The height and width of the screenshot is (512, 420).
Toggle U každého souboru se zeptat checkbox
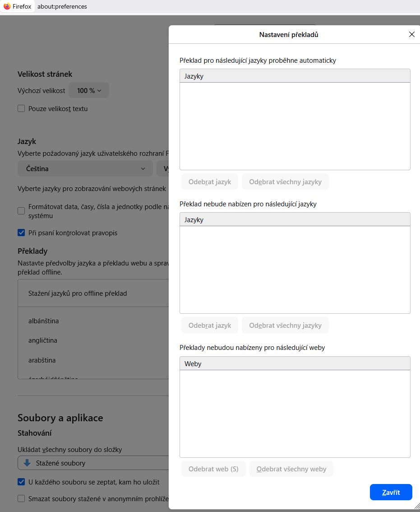tap(21, 482)
